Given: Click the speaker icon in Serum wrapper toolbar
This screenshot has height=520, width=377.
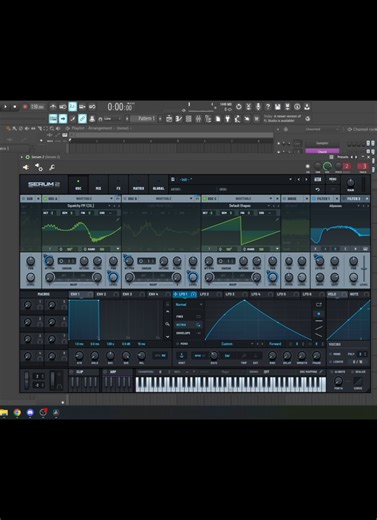Looking at the screenshot, I should [26, 168].
